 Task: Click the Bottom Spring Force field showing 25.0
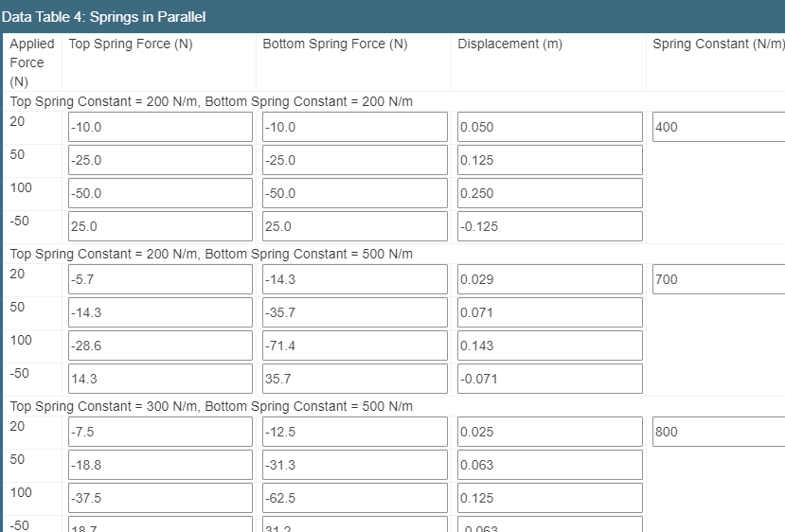point(354,226)
